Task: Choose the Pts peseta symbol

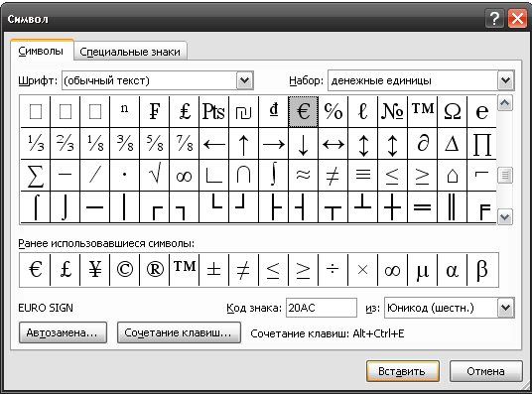Action: click(x=213, y=112)
